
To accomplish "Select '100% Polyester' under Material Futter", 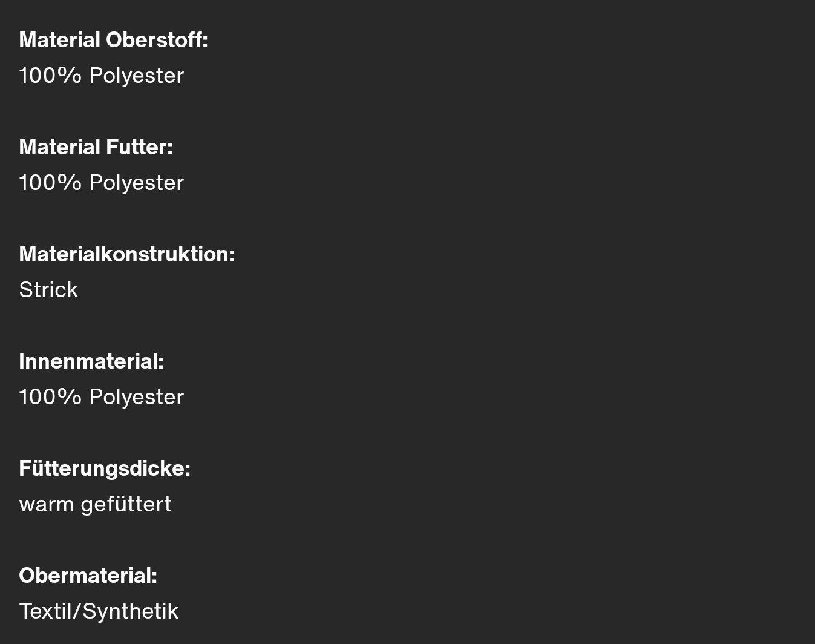I will (102, 183).
